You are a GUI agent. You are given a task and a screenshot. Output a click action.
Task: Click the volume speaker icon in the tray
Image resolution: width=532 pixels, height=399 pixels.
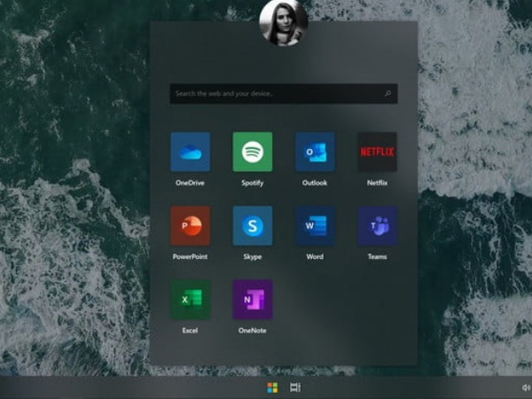[526, 387]
